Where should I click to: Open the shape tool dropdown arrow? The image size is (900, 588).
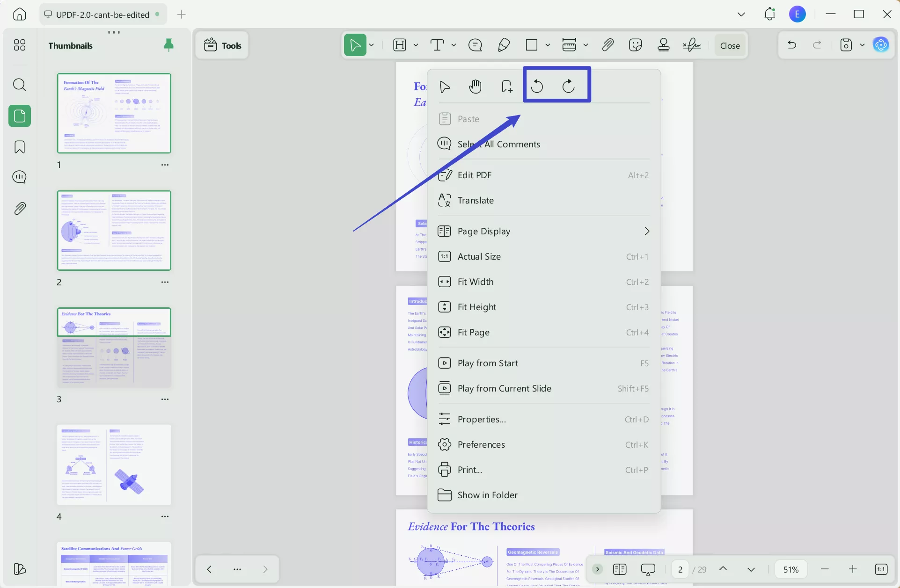coord(548,45)
